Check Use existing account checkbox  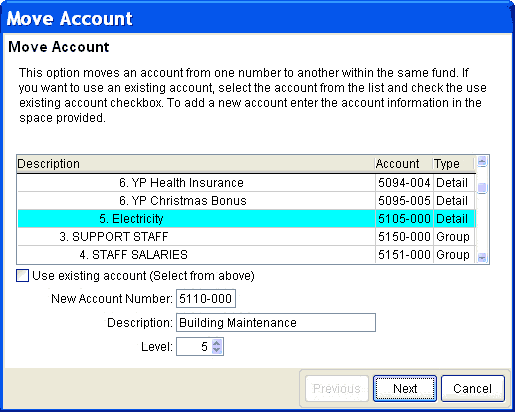pos(22,276)
